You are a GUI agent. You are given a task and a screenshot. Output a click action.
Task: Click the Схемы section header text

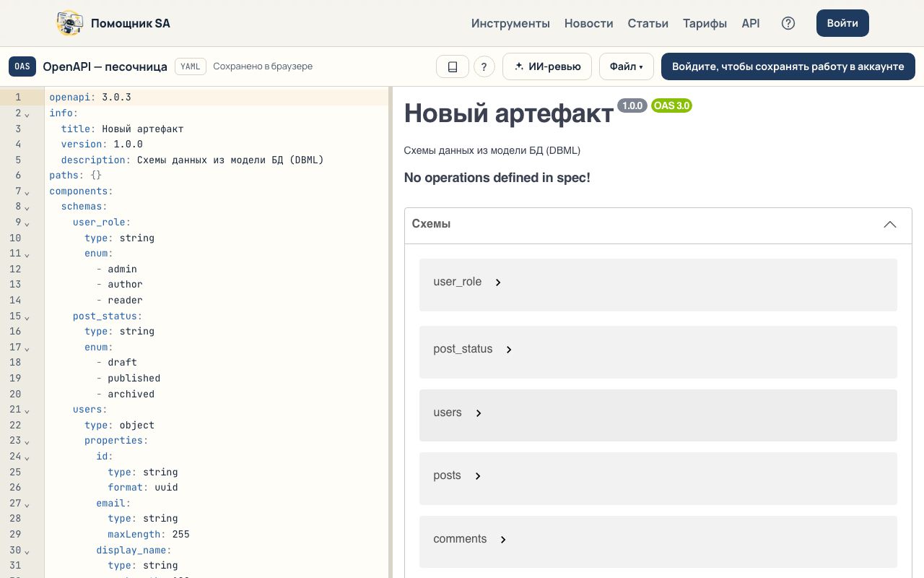click(x=431, y=224)
